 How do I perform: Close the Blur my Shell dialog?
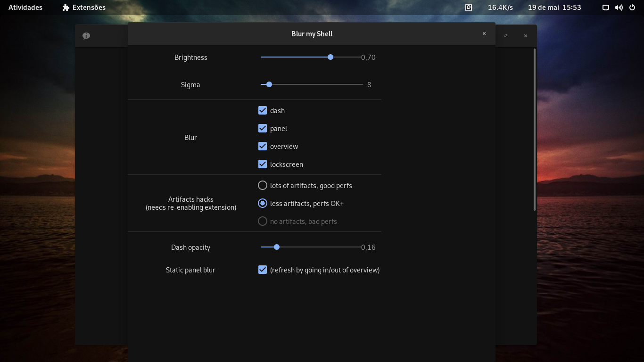pos(484,33)
